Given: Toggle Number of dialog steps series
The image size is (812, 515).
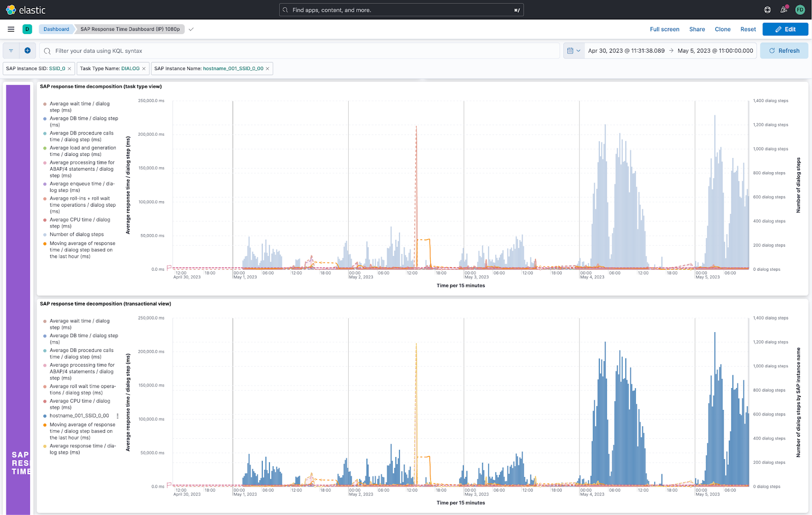Looking at the screenshot, I should click(x=77, y=235).
